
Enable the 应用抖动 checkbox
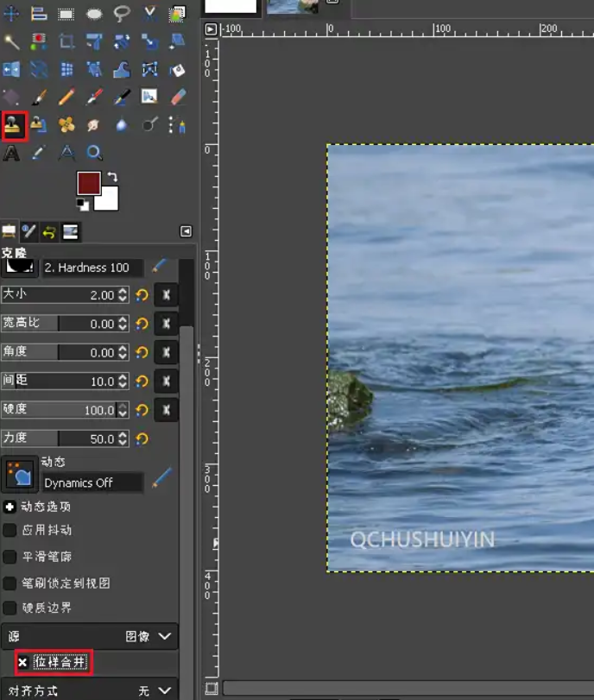click(x=10, y=530)
